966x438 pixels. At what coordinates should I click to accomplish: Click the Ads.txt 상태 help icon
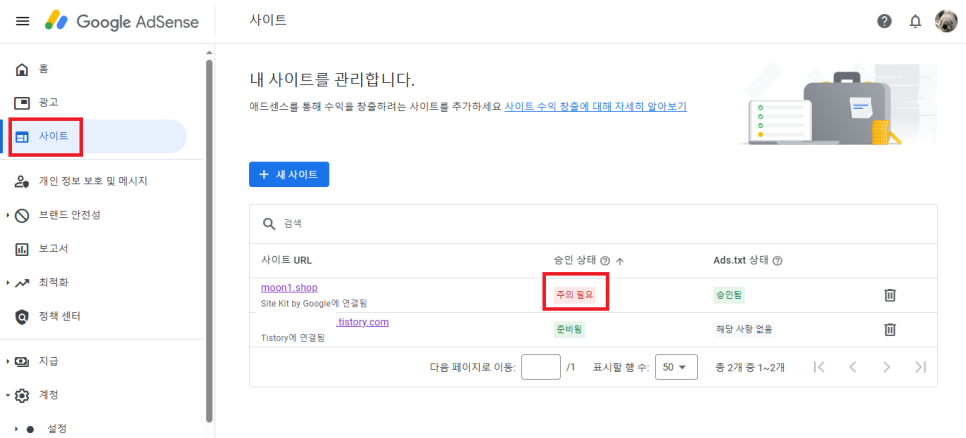click(777, 261)
